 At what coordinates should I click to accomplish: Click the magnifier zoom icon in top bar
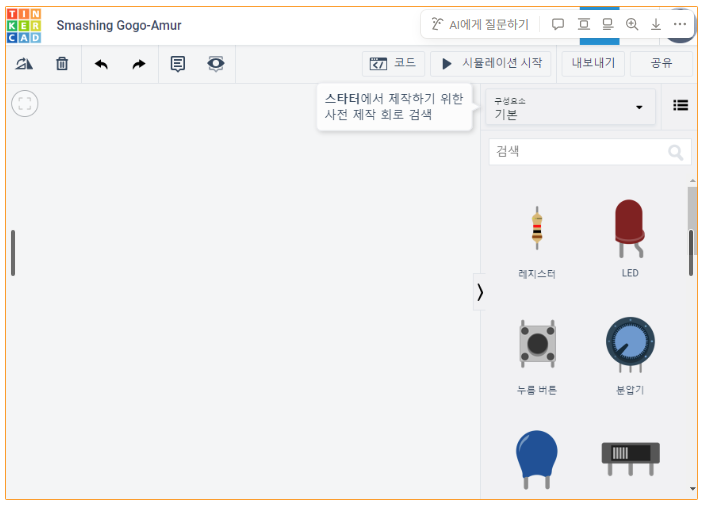pyautogui.click(x=632, y=24)
